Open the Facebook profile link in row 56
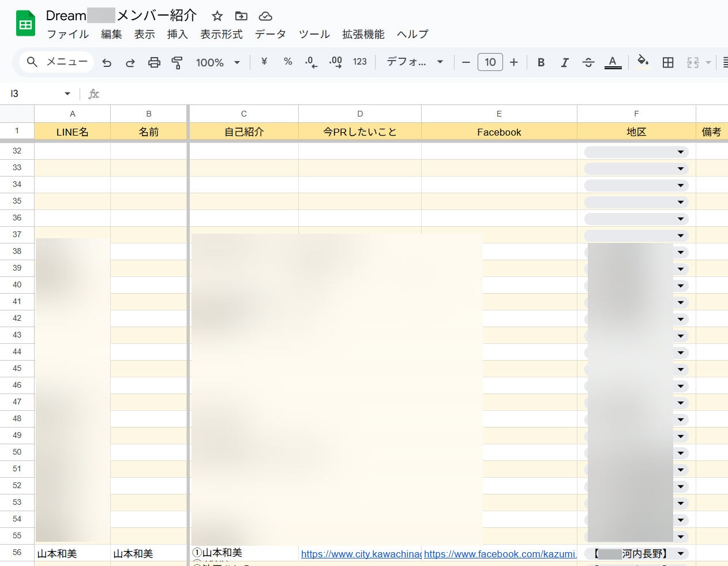The width and height of the screenshot is (728, 566). (500, 554)
